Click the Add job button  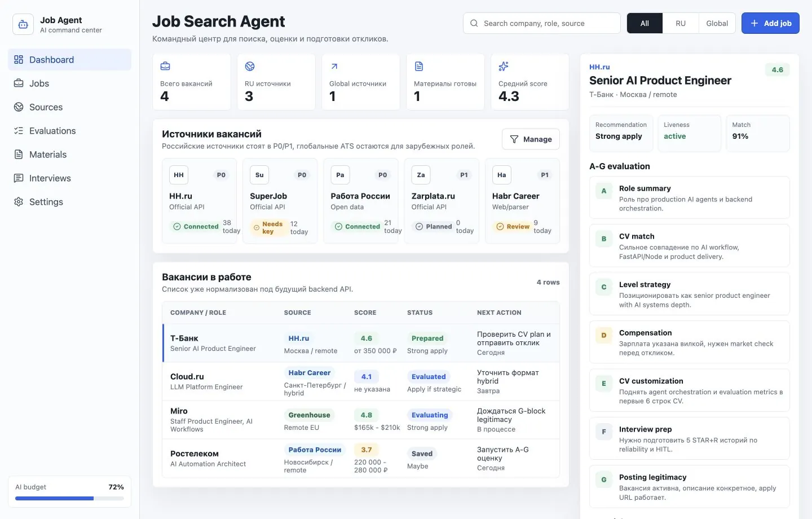pyautogui.click(x=770, y=23)
